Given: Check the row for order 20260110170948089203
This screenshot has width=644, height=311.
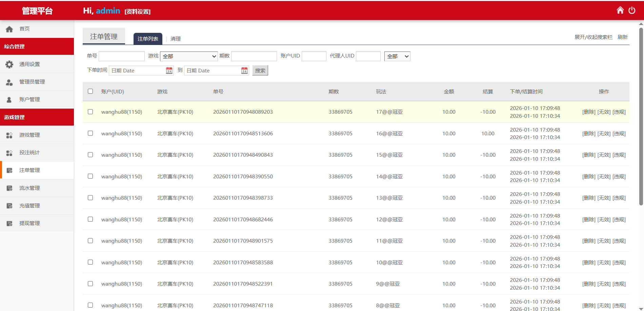Looking at the screenshot, I should tap(90, 112).
